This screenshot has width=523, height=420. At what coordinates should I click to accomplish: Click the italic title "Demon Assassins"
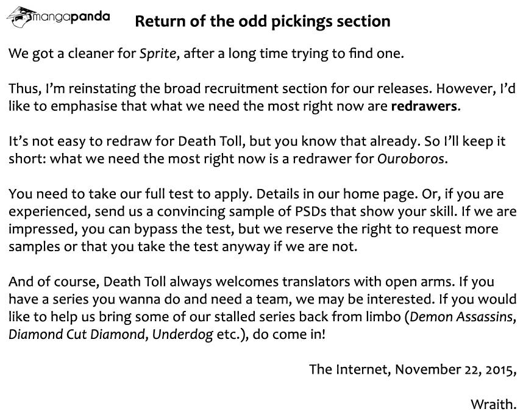click(x=461, y=316)
